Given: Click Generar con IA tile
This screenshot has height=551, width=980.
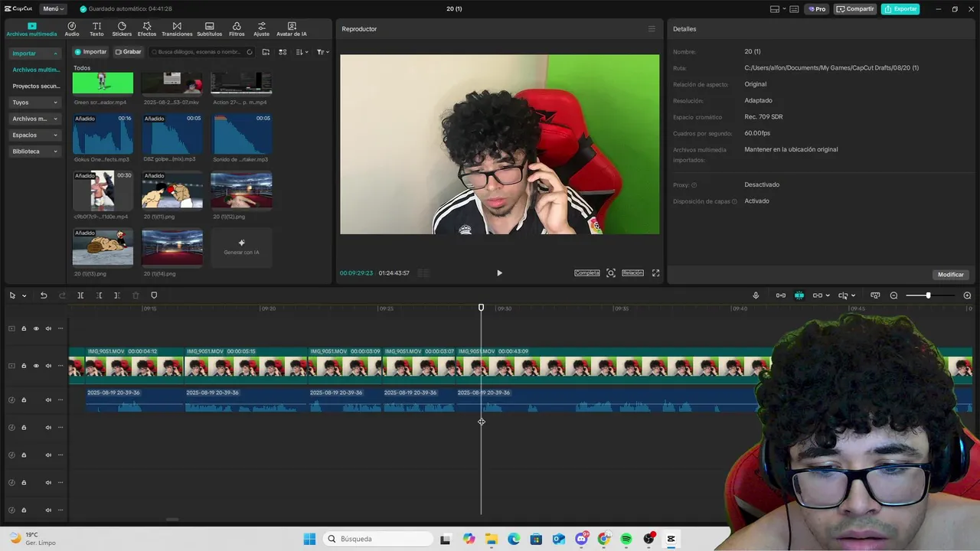Looking at the screenshot, I should [241, 248].
